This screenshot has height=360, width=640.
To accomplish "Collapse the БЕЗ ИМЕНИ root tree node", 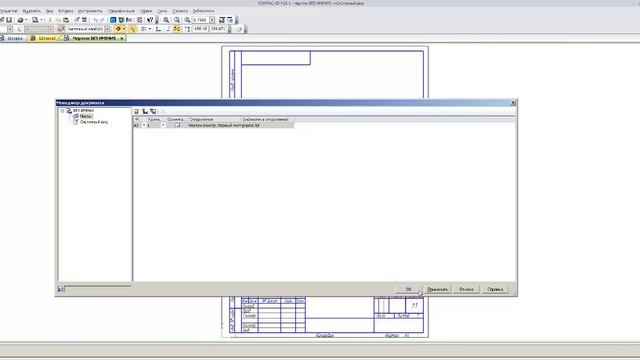I will 62,111.
